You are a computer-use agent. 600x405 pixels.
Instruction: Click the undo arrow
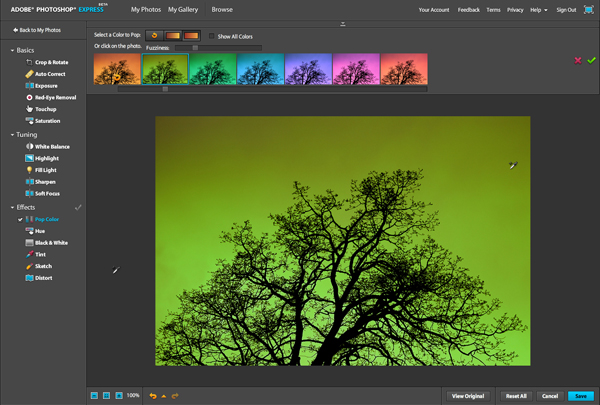point(153,396)
